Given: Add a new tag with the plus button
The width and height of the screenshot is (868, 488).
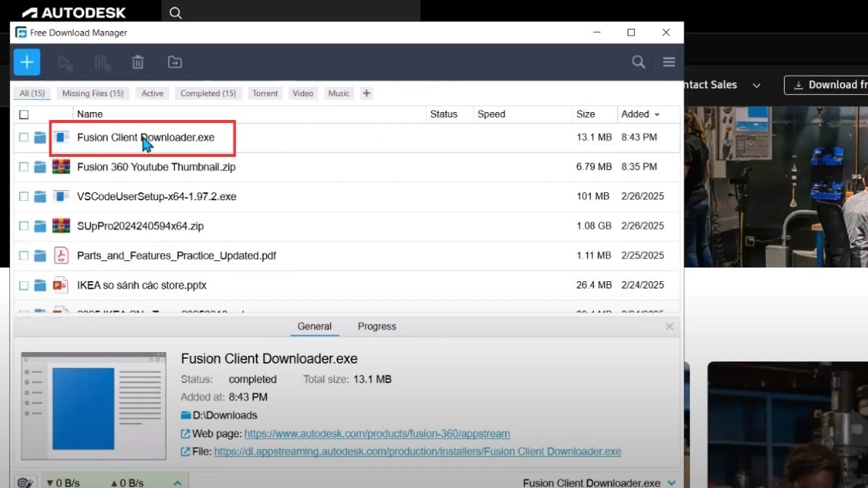Looking at the screenshot, I should coord(367,93).
